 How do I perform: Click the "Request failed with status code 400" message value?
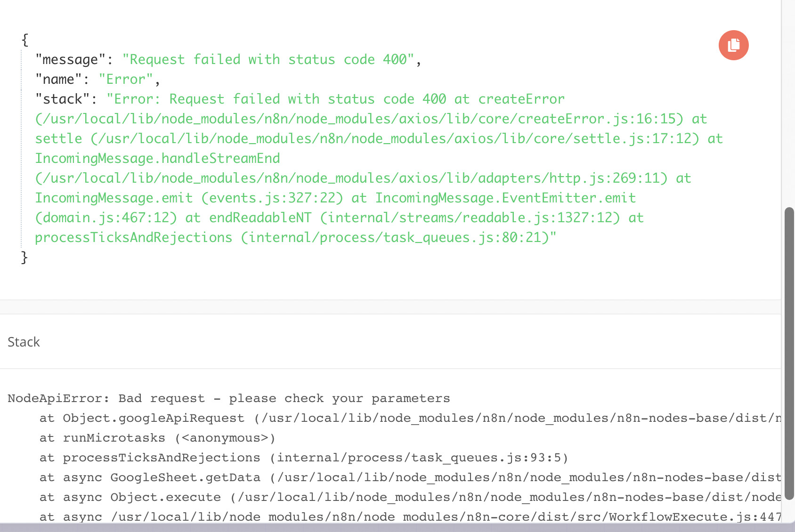pyautogui.click(x=268, y=60)
